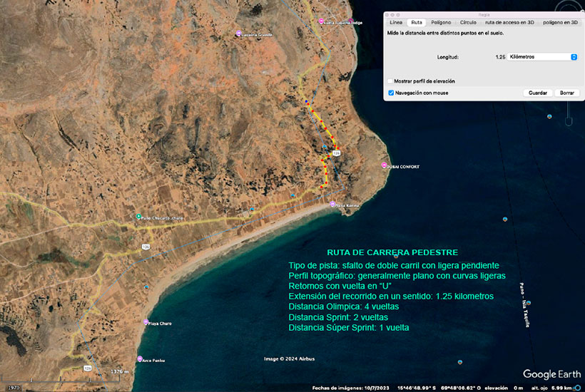
Task: Select the Playa Karina map marker
Action: (332, 205)
